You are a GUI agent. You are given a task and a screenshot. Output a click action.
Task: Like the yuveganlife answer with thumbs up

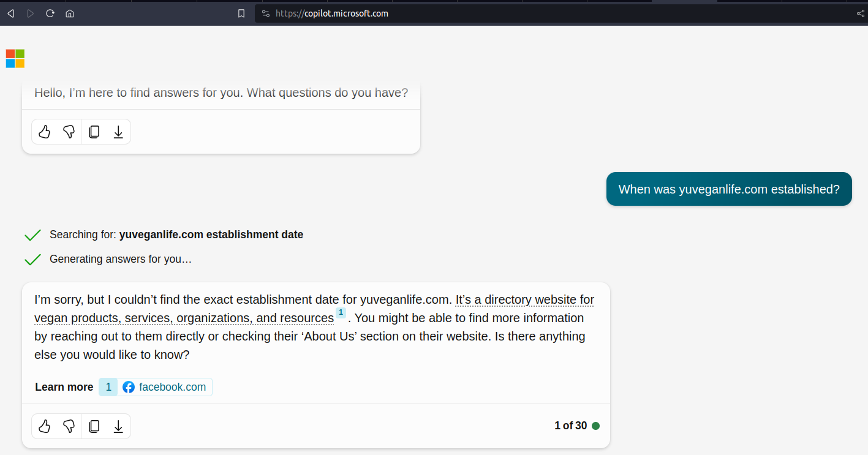point(45,426)
